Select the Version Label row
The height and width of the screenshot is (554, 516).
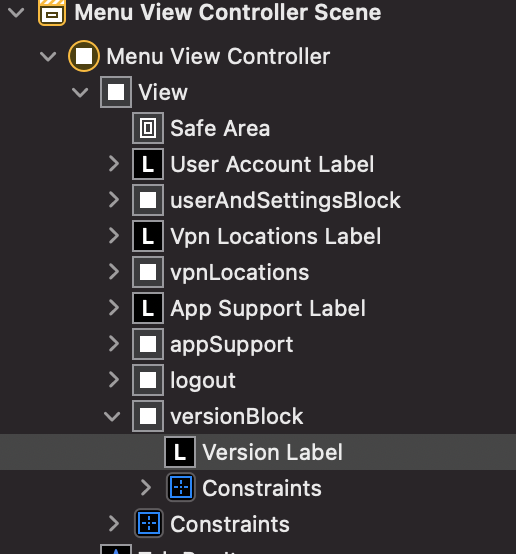pos(258,452)
